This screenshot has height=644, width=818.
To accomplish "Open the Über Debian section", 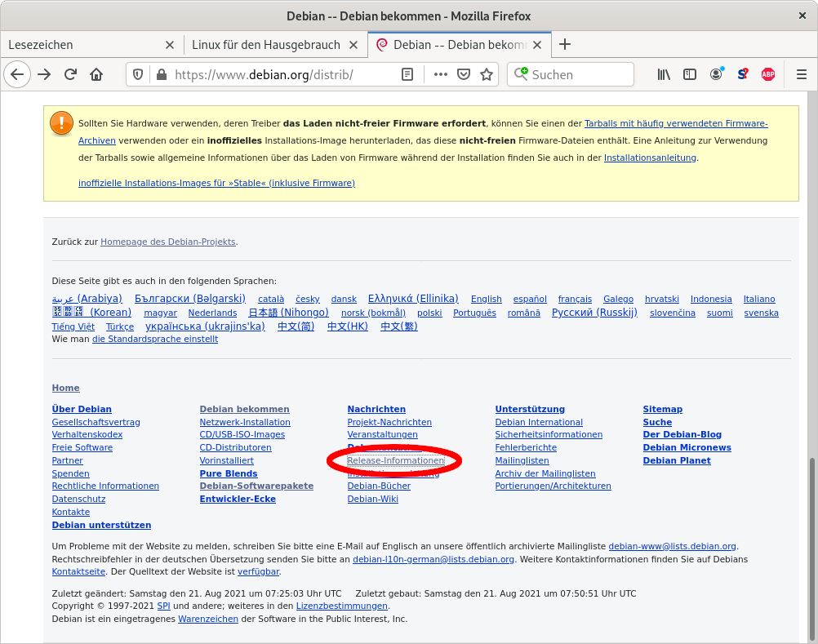I will pos(82,410).
